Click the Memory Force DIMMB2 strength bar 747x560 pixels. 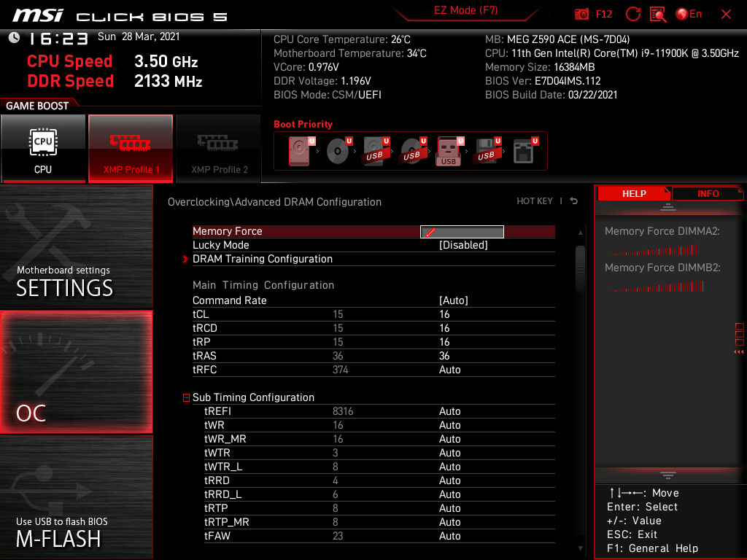654,287
